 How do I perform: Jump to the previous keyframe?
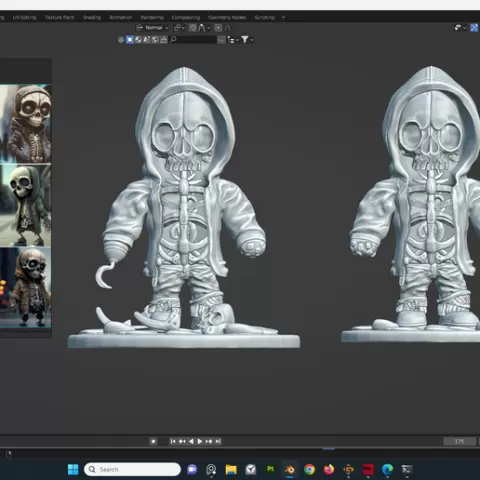point(182,441)
